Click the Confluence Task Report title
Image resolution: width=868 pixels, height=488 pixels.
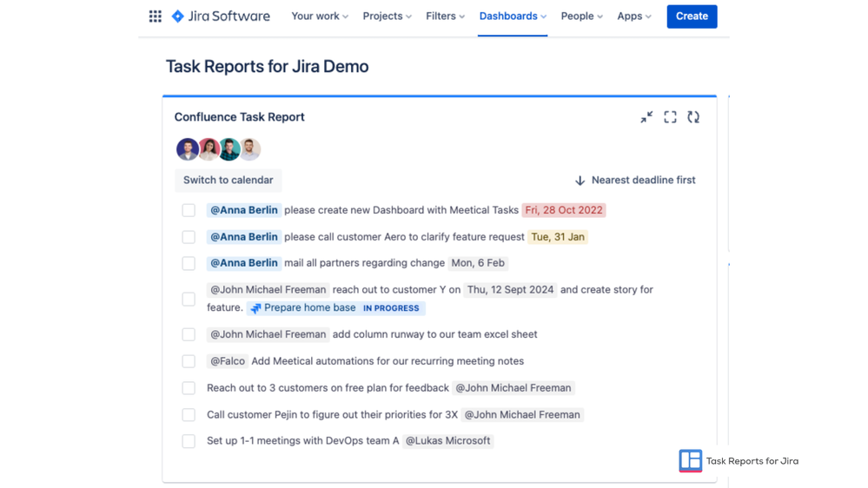point(239,117)
